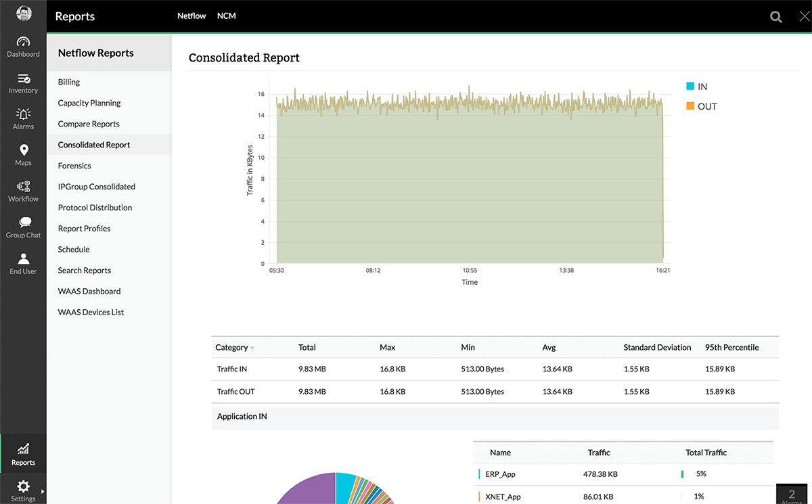Screen dimensions: 812x504
Task: Click ERP_App blue color marker
Action: 479,474
